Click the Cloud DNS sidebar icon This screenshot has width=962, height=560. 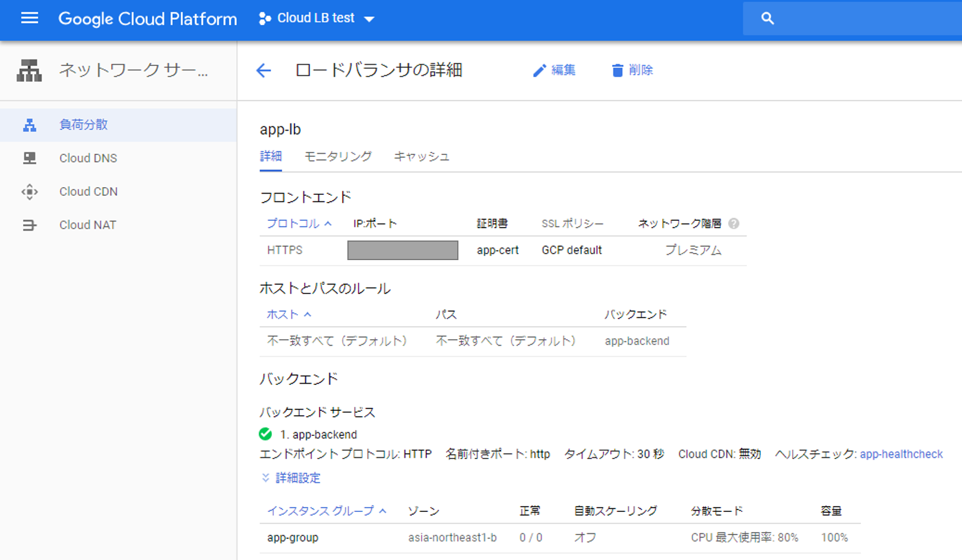tap(29, 158)
